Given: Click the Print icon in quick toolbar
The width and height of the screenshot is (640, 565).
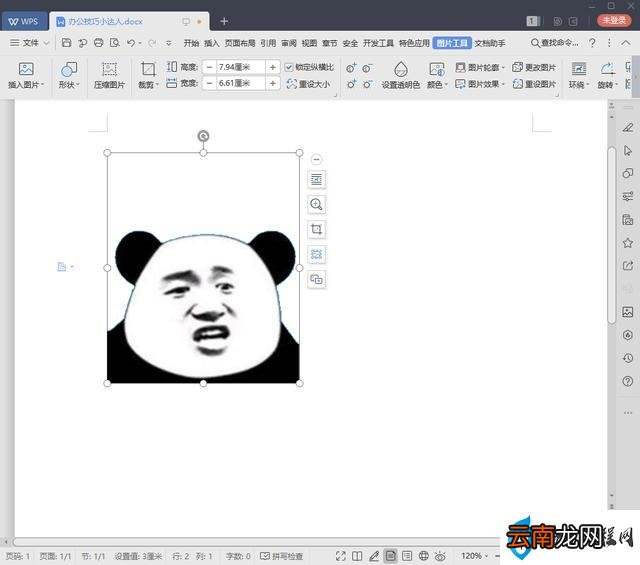Looking at the screenshot, I should [x=98, y=43].
